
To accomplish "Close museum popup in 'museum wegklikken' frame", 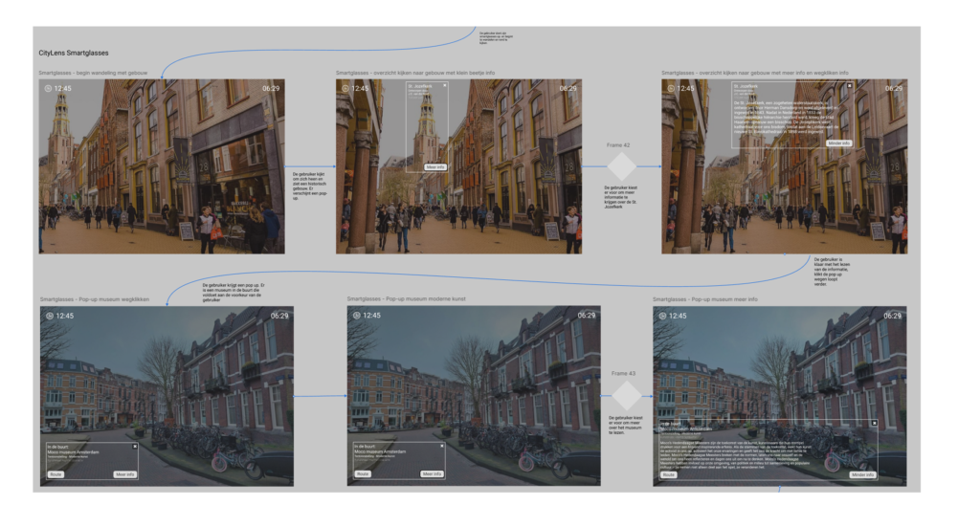I will [x=135, y=446].
